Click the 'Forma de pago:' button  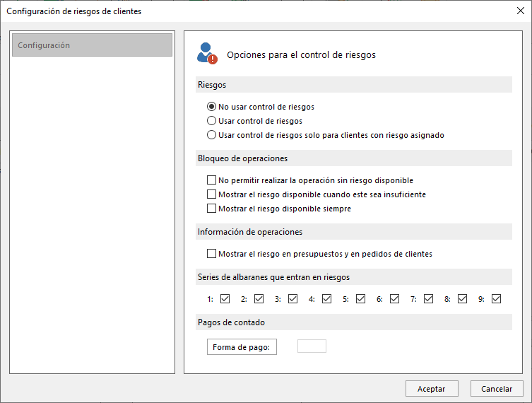click(x=242, y=346)
